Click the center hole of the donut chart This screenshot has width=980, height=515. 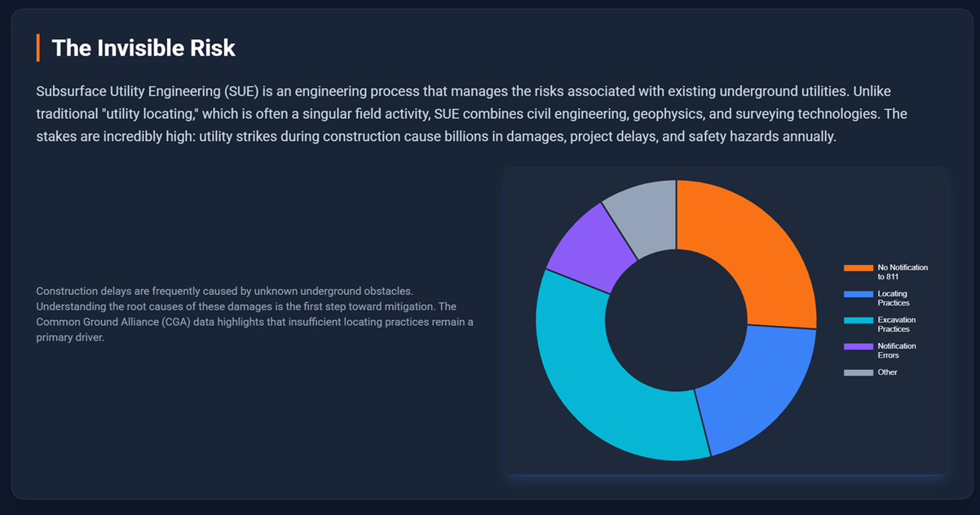pyautogui.click(x=676, y=320)
